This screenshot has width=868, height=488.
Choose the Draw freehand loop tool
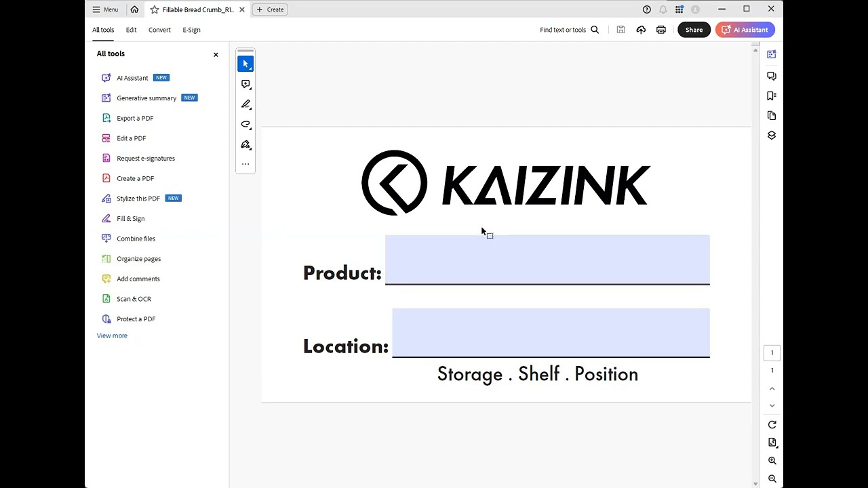(x=245, y=124)
